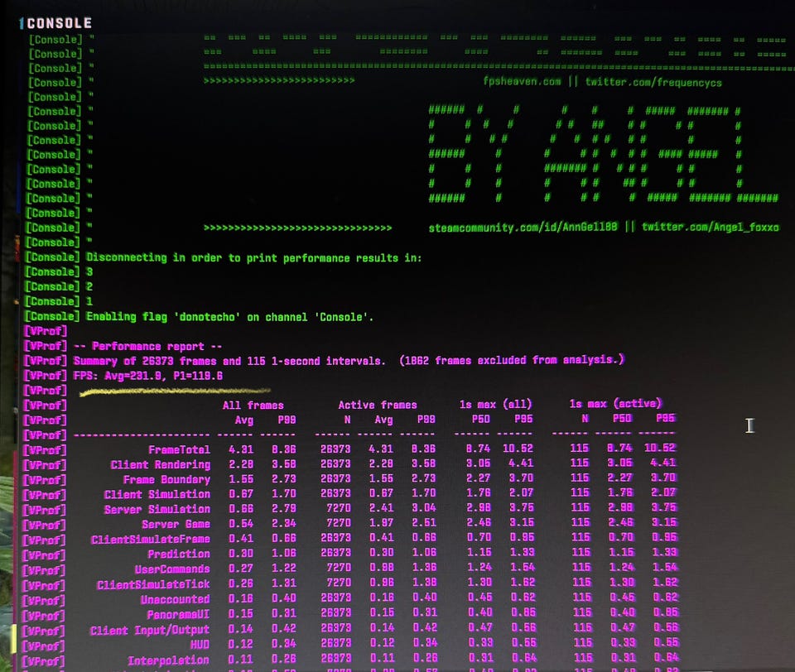
Task: Click the '1s max (active)' column header
Action: (x=615, y=403)
